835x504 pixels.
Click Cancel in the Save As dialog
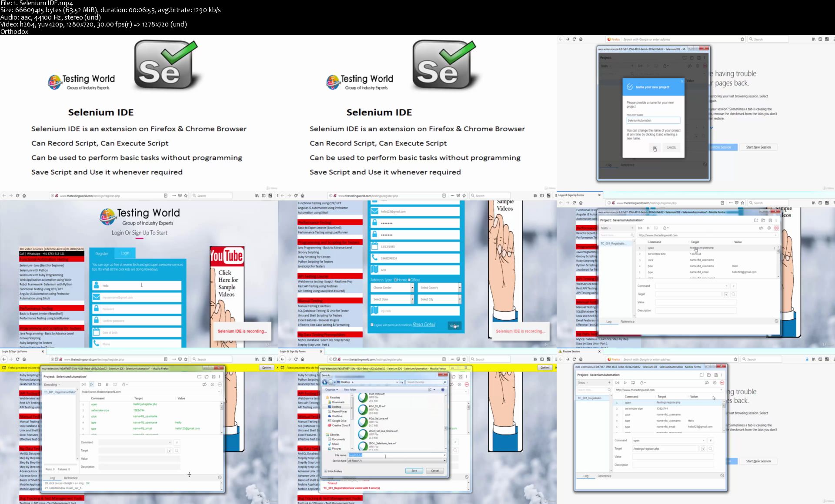point(435,471)
